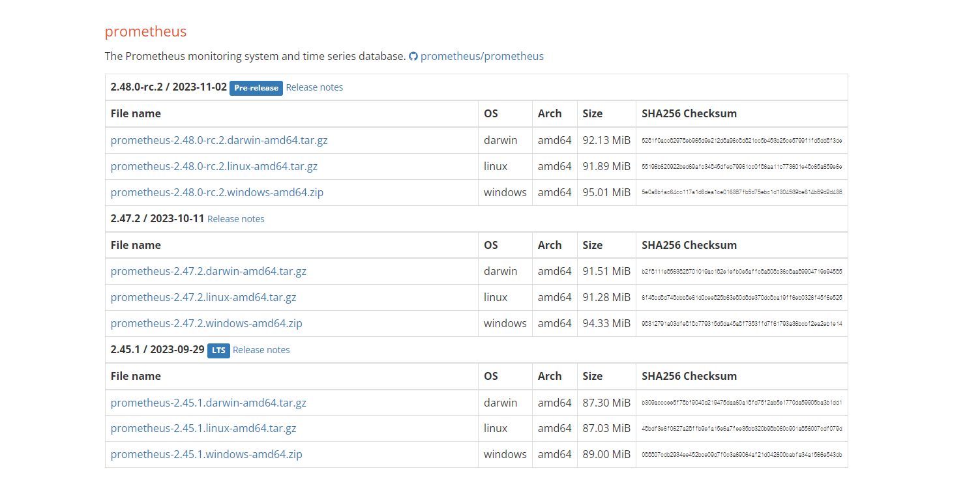This screenshot has width=980, height=490.
Task: Open Release notes for 2.48.0-rc.2
Action: 314,87
